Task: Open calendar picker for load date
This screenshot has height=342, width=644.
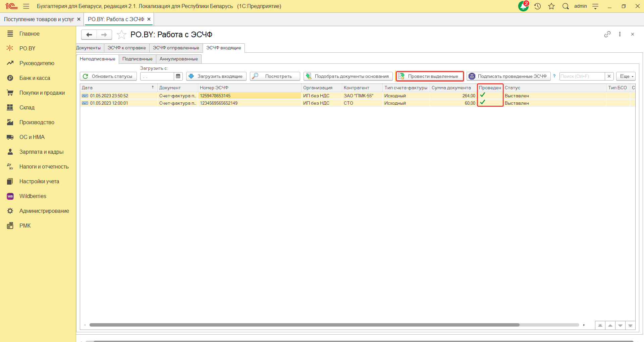Action: coord(178,76)
